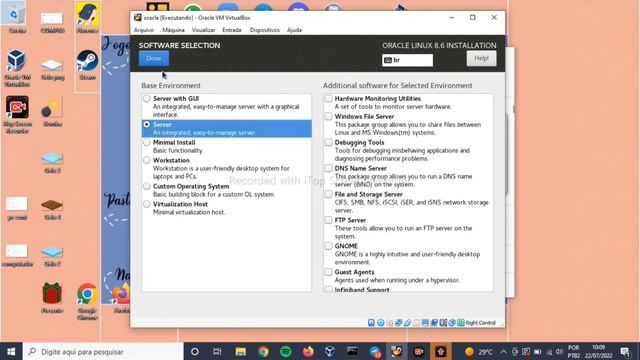640x360 pixels.
Task: Open the Máquina menu
Action: 173,30
